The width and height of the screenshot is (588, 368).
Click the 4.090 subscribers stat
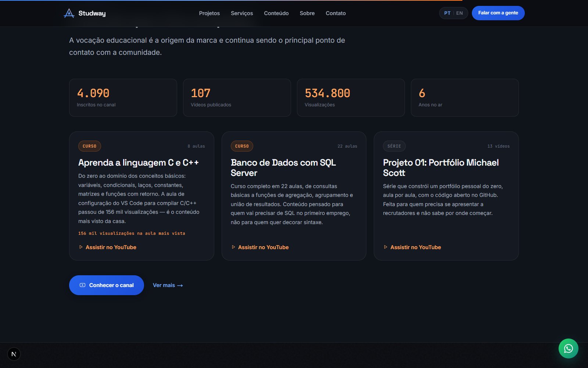coord(123,98)
